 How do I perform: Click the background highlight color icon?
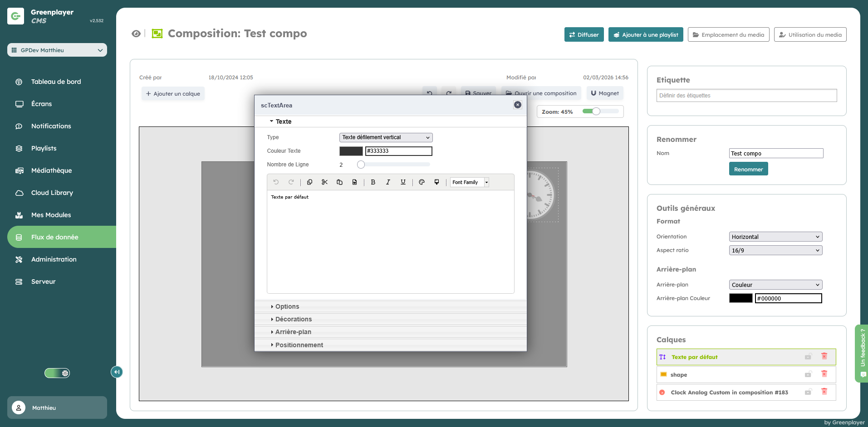436,182
